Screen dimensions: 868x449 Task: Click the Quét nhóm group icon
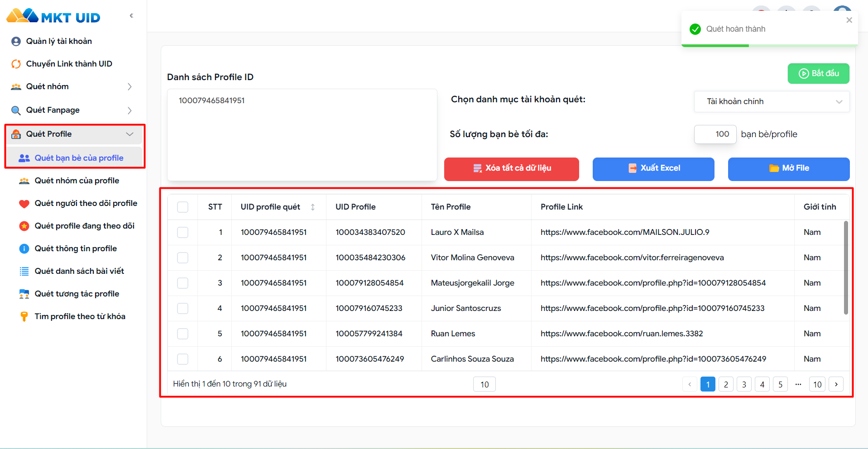tap(16, 86)
